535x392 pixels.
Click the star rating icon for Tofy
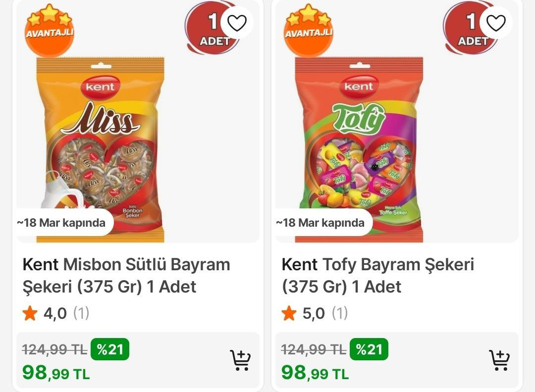pos(289,313)
